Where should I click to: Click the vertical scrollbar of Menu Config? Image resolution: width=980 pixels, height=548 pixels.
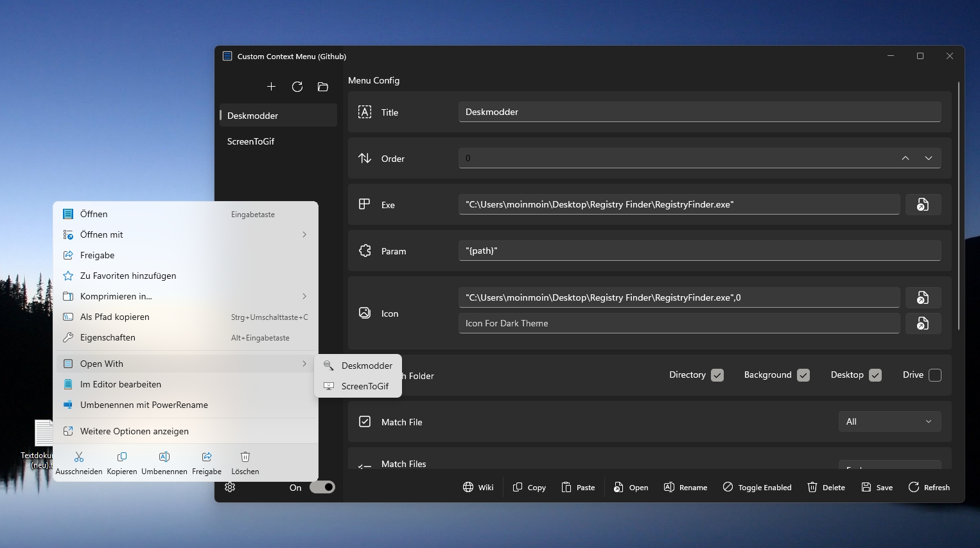[959, 206]
